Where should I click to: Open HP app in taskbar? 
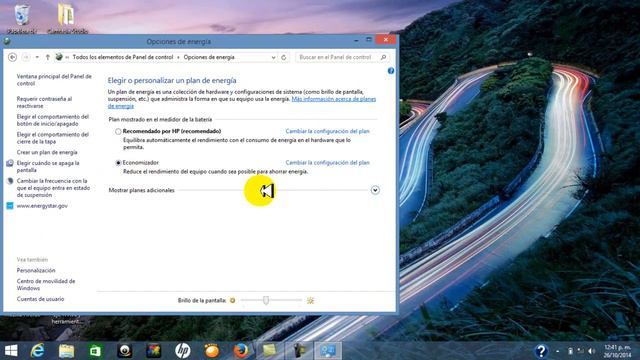182,351
